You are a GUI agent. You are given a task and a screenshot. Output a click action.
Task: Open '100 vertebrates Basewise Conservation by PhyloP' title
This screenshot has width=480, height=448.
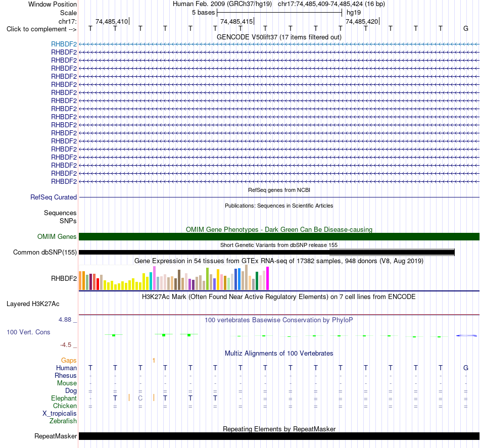click(x=279, y=320)
